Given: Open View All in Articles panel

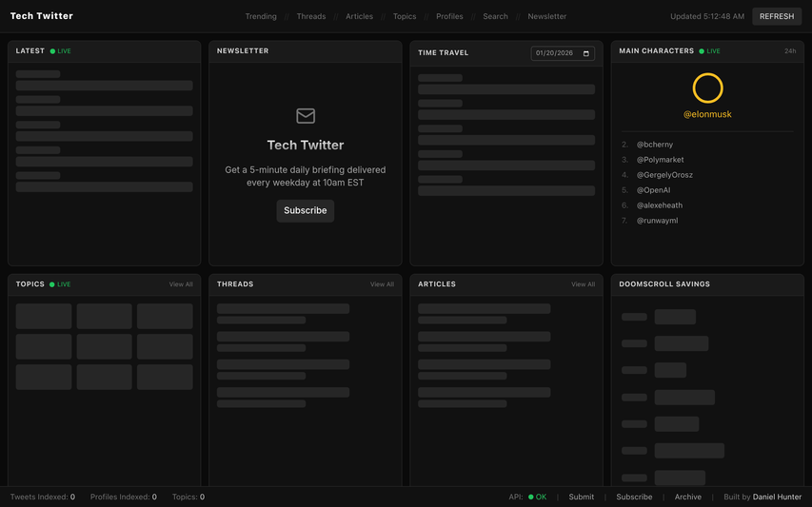Looking at the screenshot, I should [583, 284].
